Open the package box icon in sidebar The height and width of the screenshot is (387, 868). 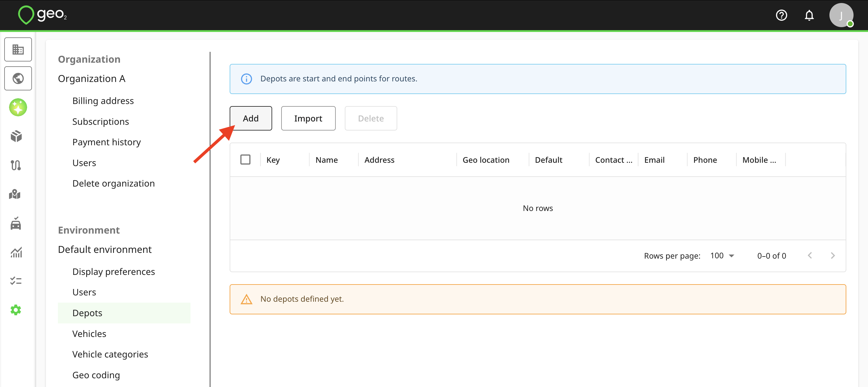click(x=16, y=136)
